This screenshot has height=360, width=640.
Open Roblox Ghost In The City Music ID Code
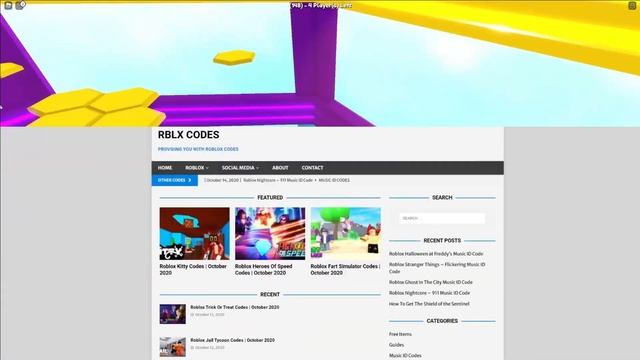point(431,282)
